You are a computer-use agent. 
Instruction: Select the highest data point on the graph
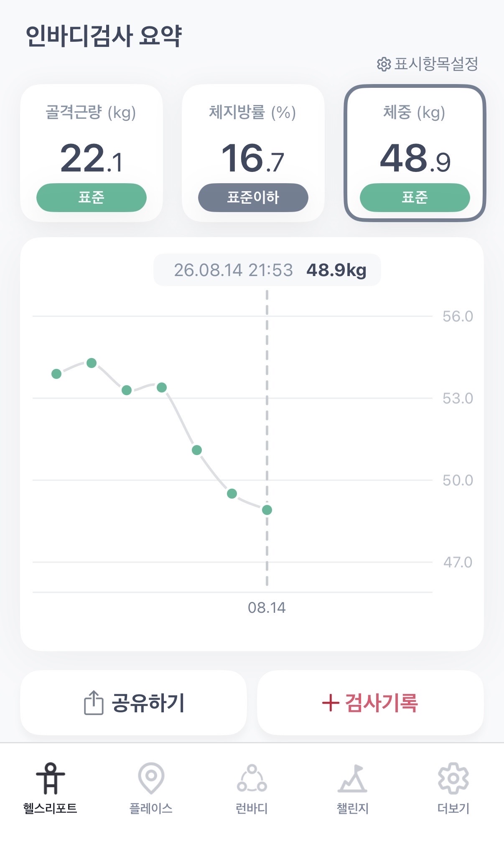(x=92, y=363)
